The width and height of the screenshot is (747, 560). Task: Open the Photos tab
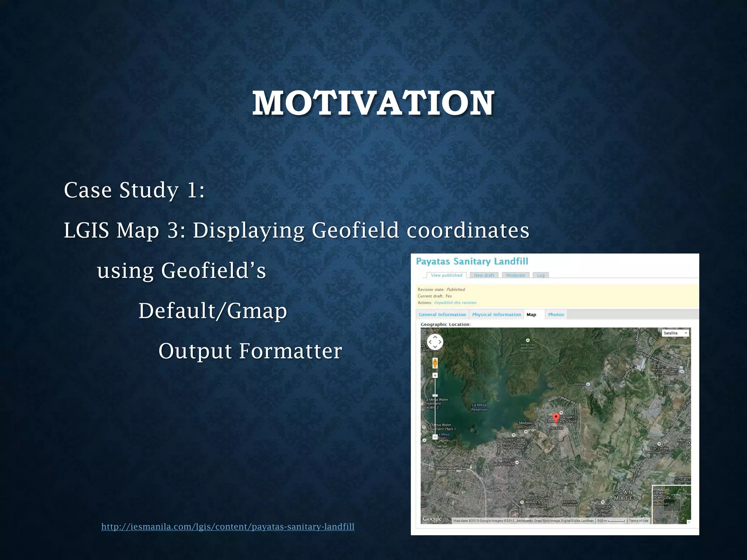[556, 315]
